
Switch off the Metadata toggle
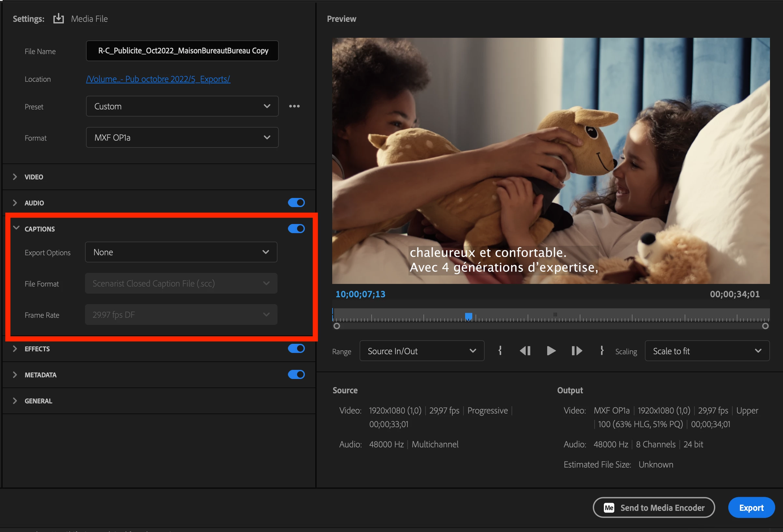pos(296,374)
